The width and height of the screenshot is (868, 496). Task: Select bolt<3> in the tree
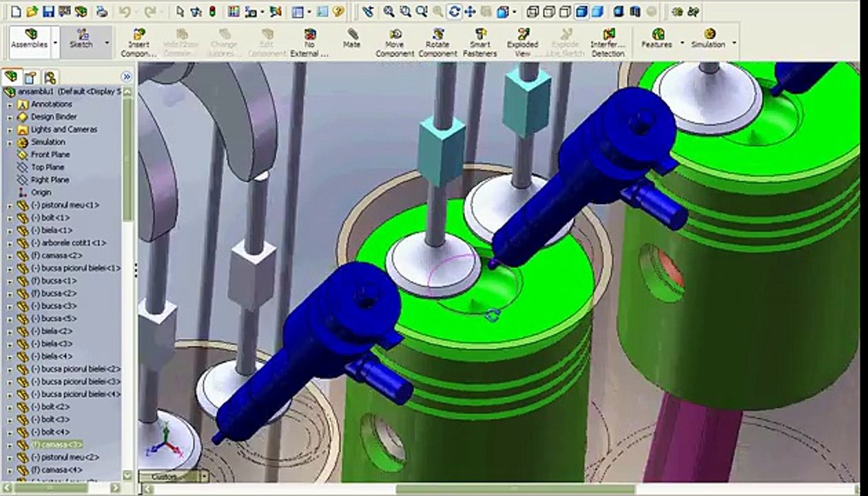50,419
